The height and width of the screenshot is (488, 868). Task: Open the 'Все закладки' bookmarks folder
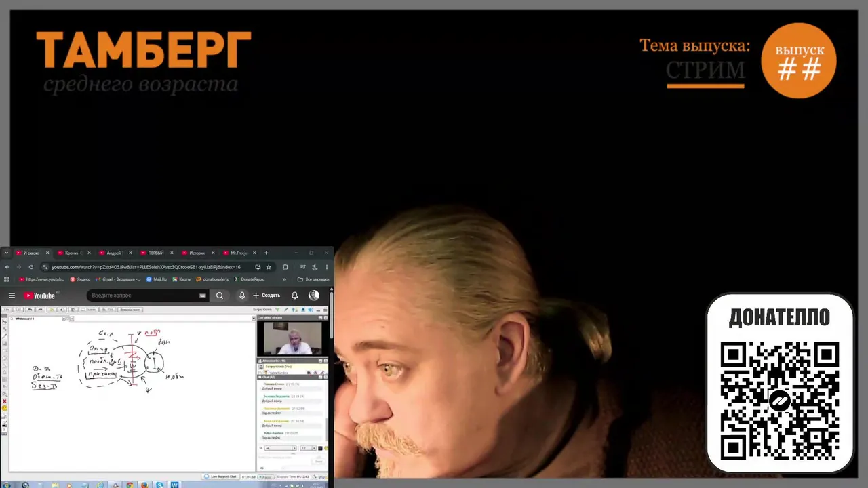(313, 279)
